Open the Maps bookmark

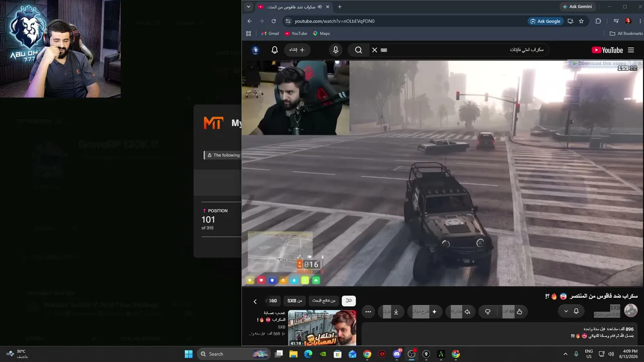pyautogui.click(x=321, y=34)
